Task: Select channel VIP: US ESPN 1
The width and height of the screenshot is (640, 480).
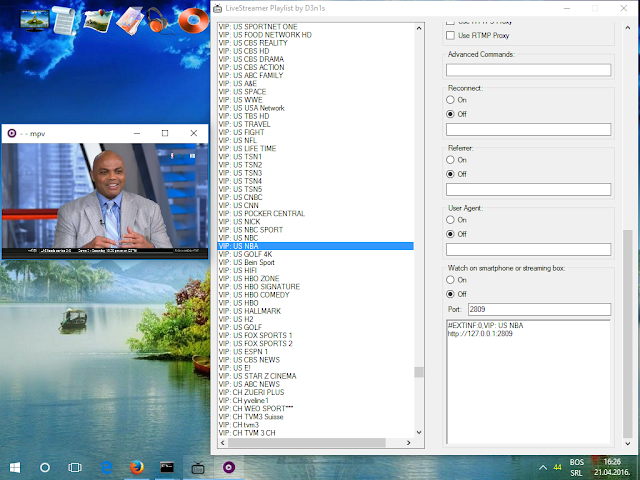Action: (316, 351)
